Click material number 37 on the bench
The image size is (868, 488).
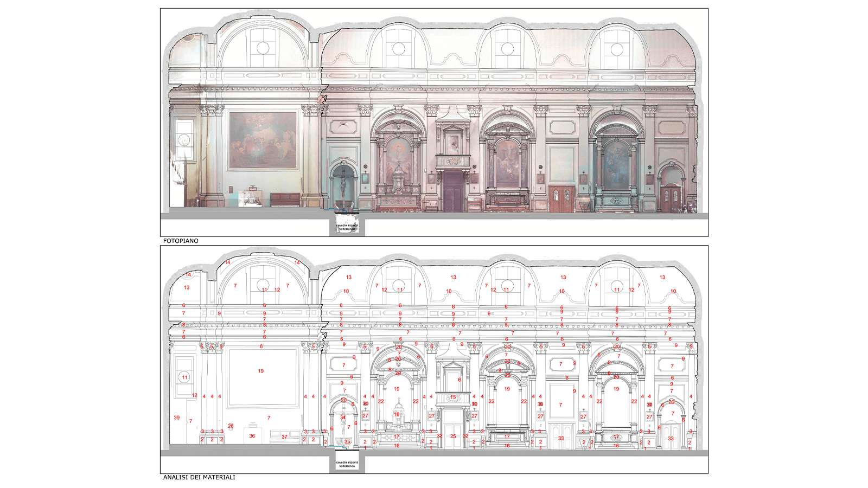point(284,437)
